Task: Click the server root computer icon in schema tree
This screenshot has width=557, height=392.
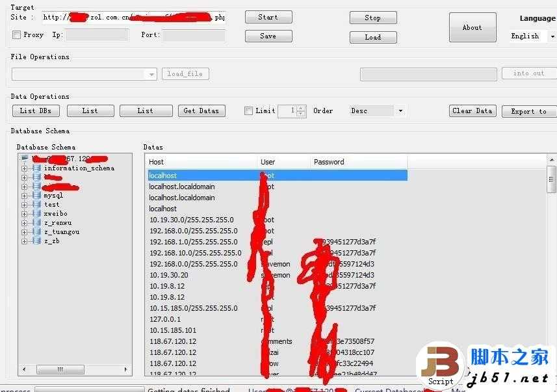Action: click(x=25, y=158)
